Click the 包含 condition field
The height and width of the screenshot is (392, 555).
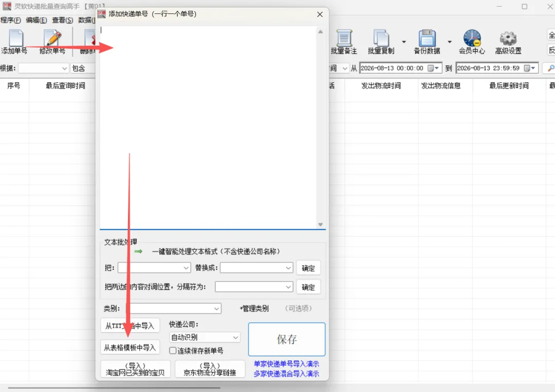coord(83,68)
